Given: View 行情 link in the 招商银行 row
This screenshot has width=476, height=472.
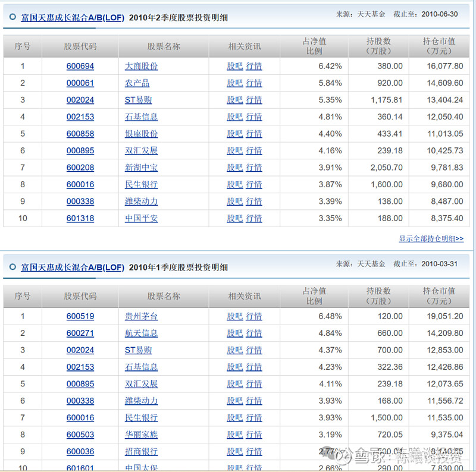Looking at the screenshot, I should 254,452.
